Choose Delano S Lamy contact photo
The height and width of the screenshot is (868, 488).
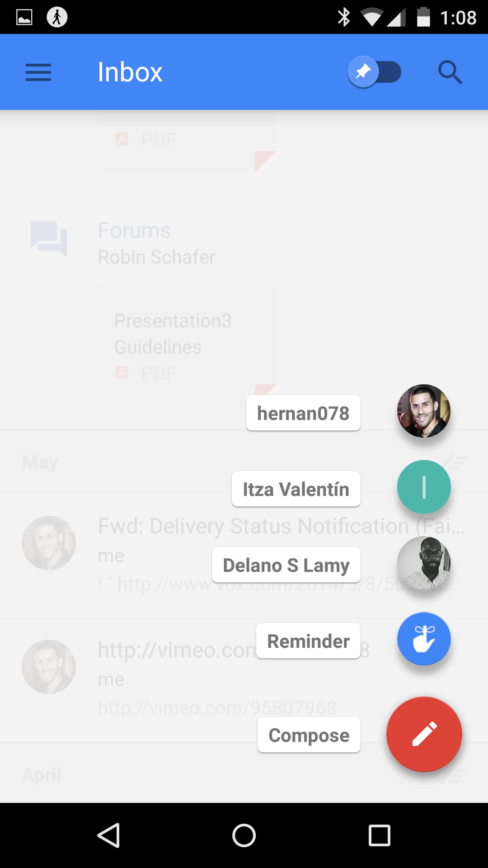coord(424,563)
